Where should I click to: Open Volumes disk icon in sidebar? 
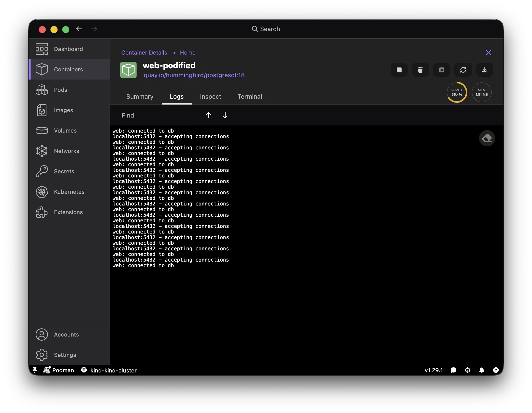42,131
